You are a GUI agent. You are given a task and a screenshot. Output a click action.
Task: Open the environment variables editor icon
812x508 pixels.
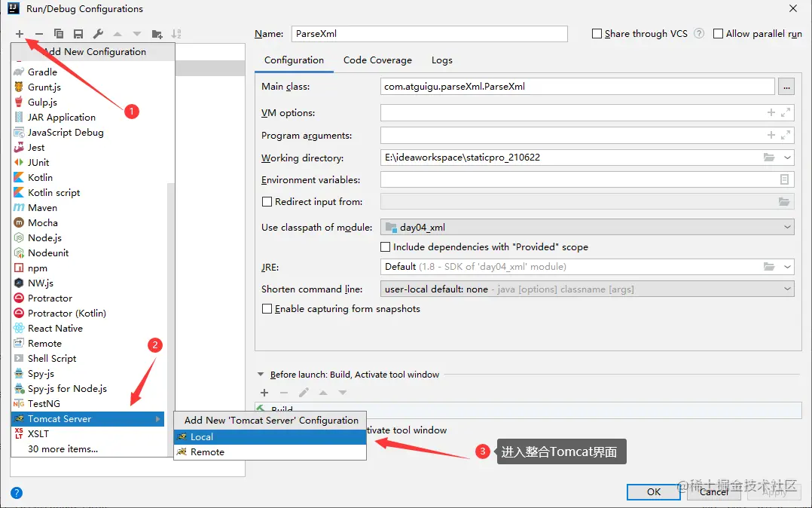coord(785,179)
